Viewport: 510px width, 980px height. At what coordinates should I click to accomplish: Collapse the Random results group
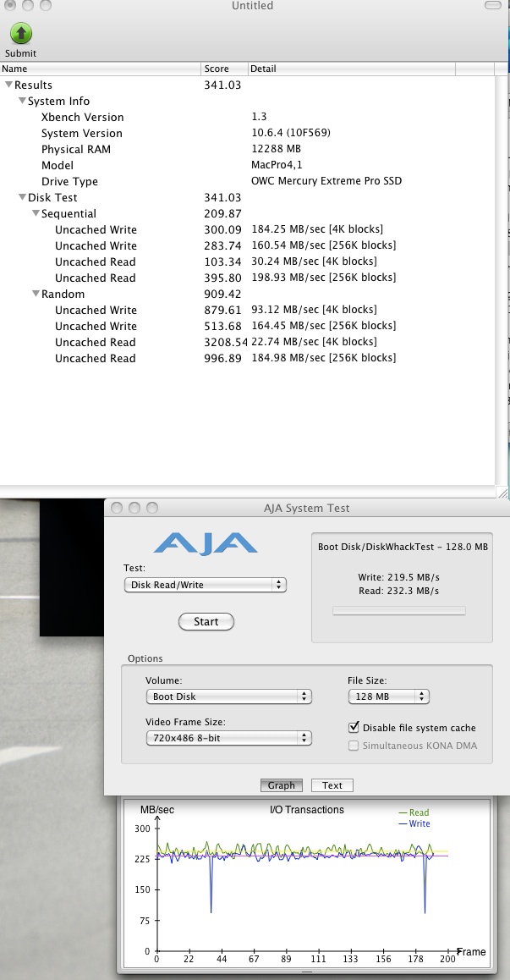tap(36, 294)
